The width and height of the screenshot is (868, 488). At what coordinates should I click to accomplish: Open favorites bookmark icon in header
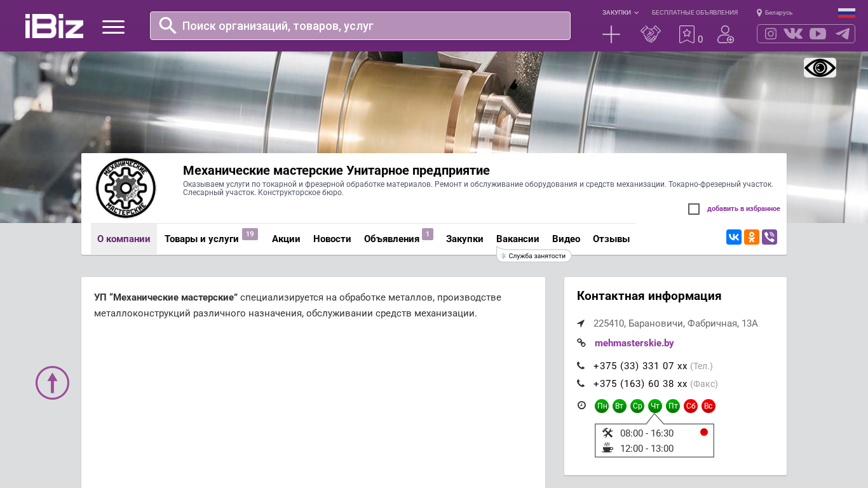coord(686,34)
